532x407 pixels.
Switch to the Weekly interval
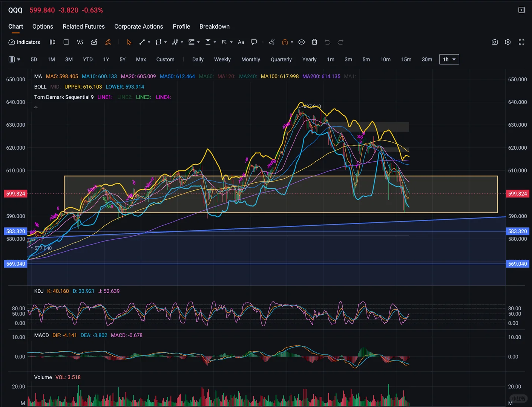(222, 60)
